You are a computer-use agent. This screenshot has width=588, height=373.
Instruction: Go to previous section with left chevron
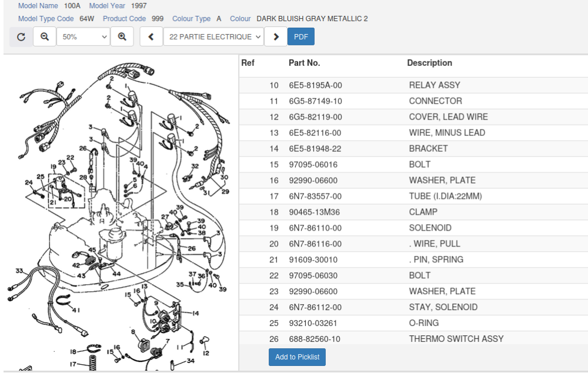[x=151, y=36]
